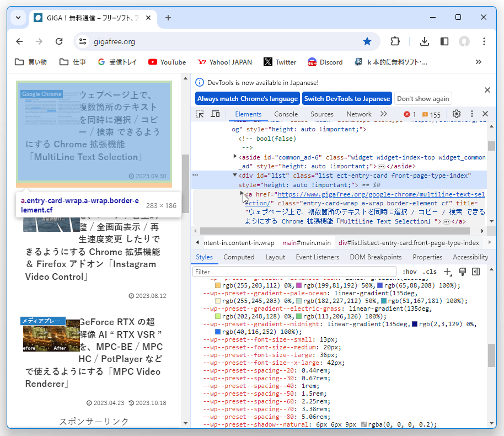Open site information icon in address bar
Image resolution: width=504 pixels, height=436 pixels.
83,41
